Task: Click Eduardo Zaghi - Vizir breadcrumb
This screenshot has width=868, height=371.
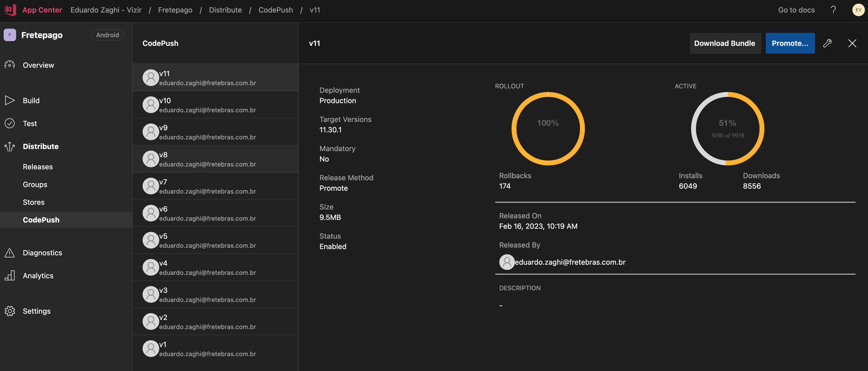Action: 106,10
